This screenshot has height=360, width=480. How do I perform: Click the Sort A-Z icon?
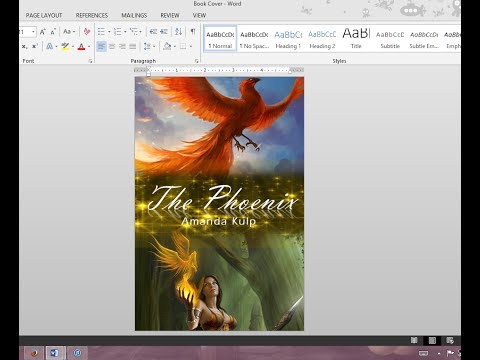click(x=179, y=32)
